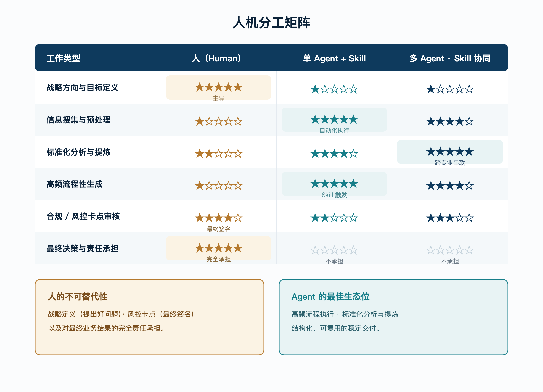This screenshot has height=392, width=543.
Task: Click the Human stars in 信息搜集与预处理 row
Action: coord(218,121)
